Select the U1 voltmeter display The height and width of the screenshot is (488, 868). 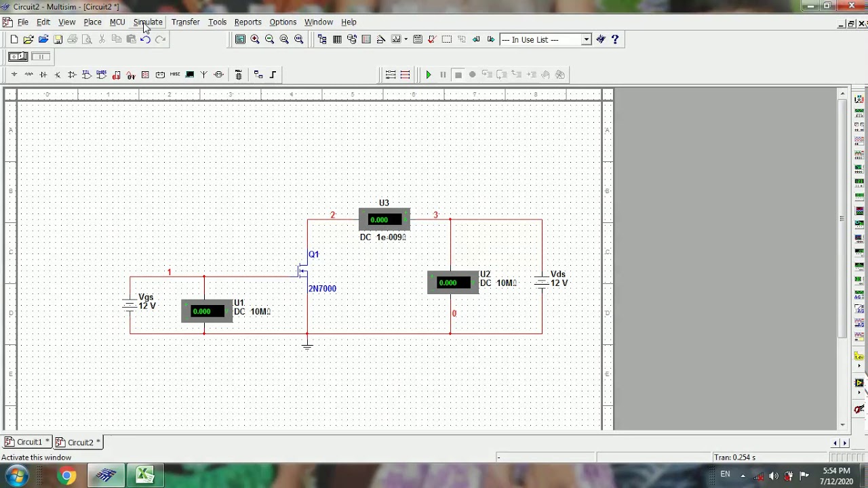[207, 311]
